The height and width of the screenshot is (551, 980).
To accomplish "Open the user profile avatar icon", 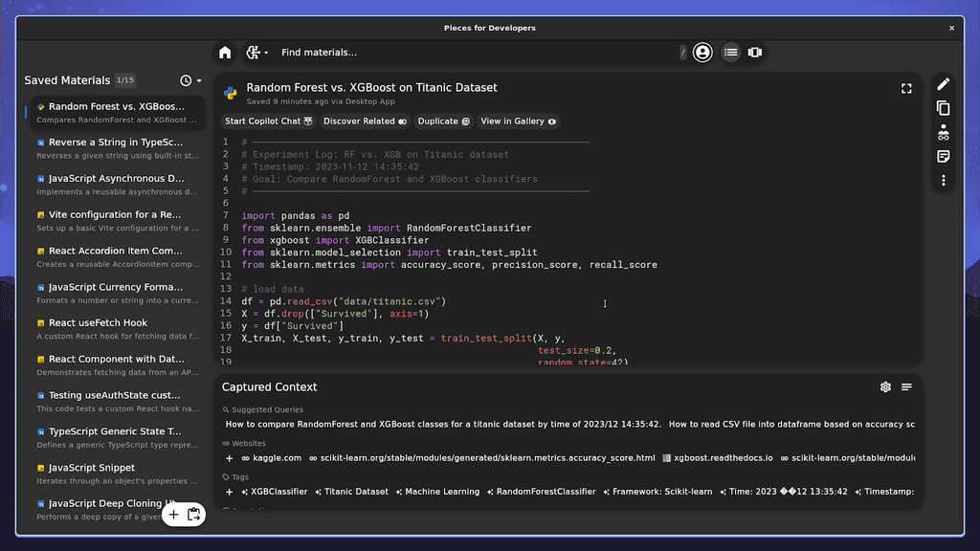I will [702, 52].
